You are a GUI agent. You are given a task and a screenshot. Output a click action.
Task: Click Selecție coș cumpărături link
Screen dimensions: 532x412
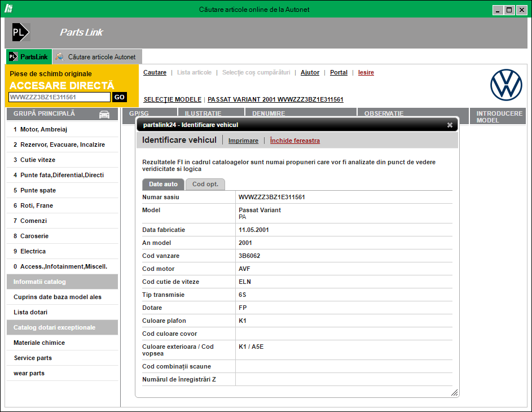tap(256, 72)
